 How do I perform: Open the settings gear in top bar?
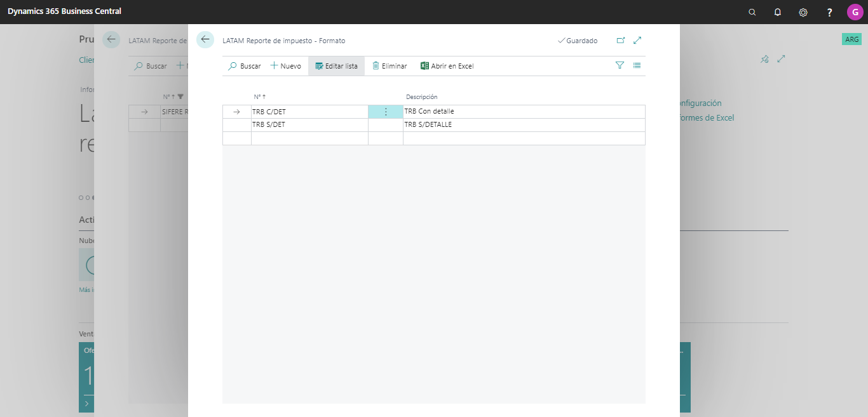[803, 12]
